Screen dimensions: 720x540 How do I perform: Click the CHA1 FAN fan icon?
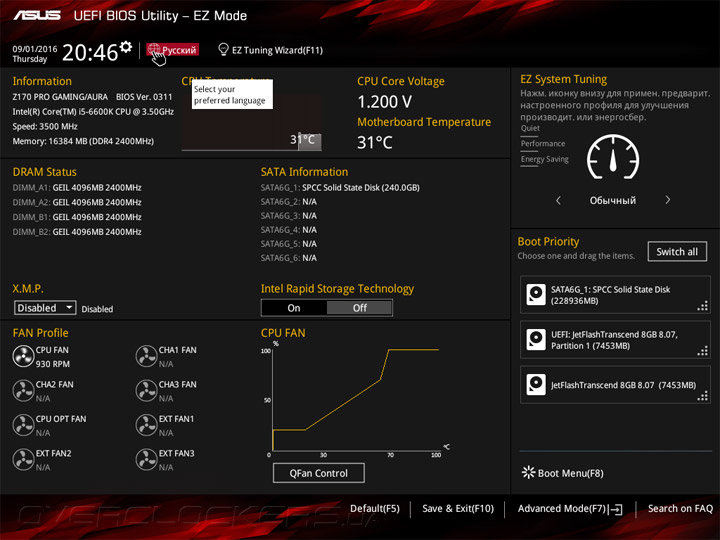(146, 356)
